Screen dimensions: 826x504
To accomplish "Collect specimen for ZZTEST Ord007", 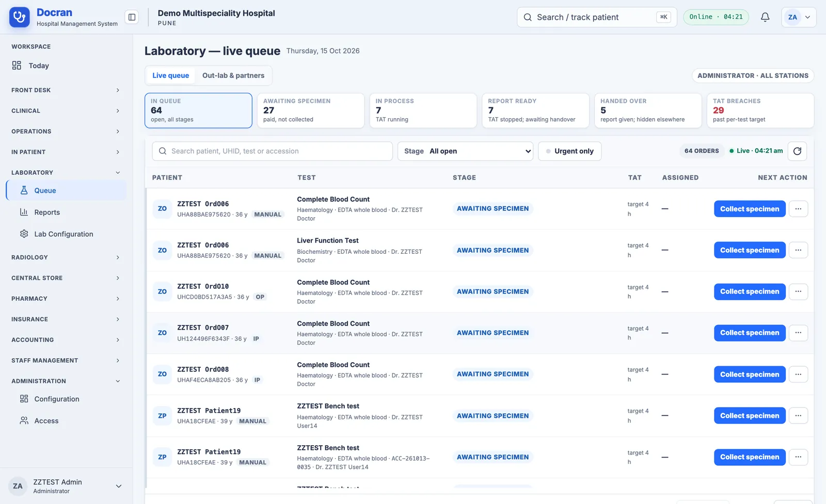I will [x=750, y=333].
